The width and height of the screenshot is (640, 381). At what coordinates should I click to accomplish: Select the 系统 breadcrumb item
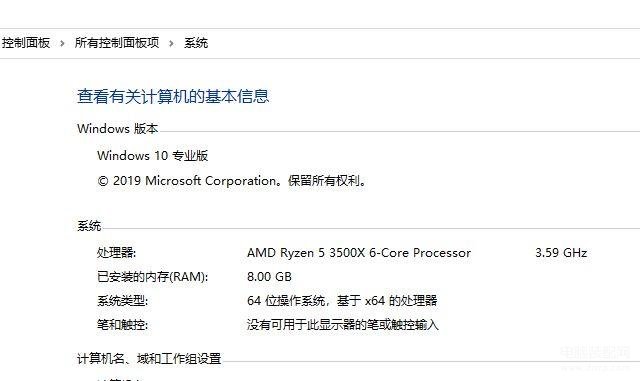click(x=196, y=43)
